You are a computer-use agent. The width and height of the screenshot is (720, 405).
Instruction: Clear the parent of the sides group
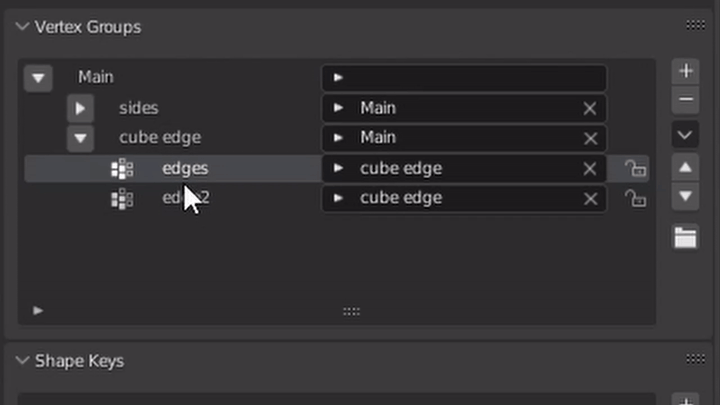[x=590, y=108]
